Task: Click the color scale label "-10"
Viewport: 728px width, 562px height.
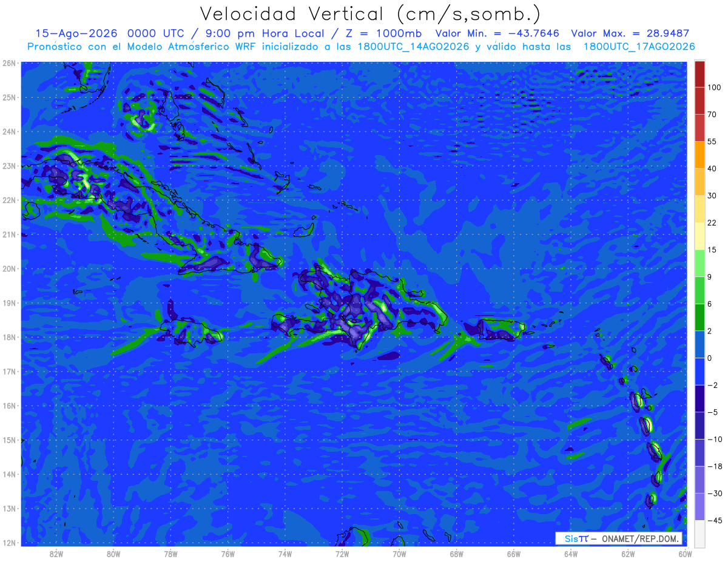Action: coord(714,440)
